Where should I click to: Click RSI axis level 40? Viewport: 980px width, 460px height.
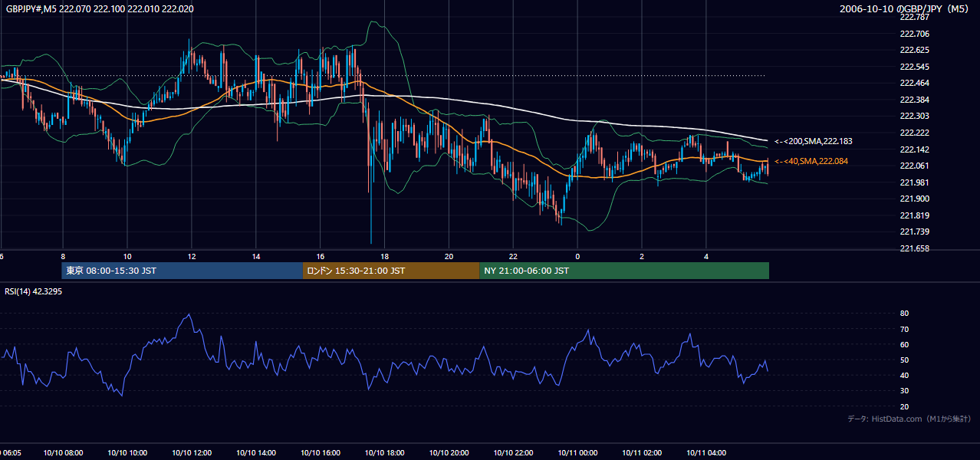click(x=905, y=375)
